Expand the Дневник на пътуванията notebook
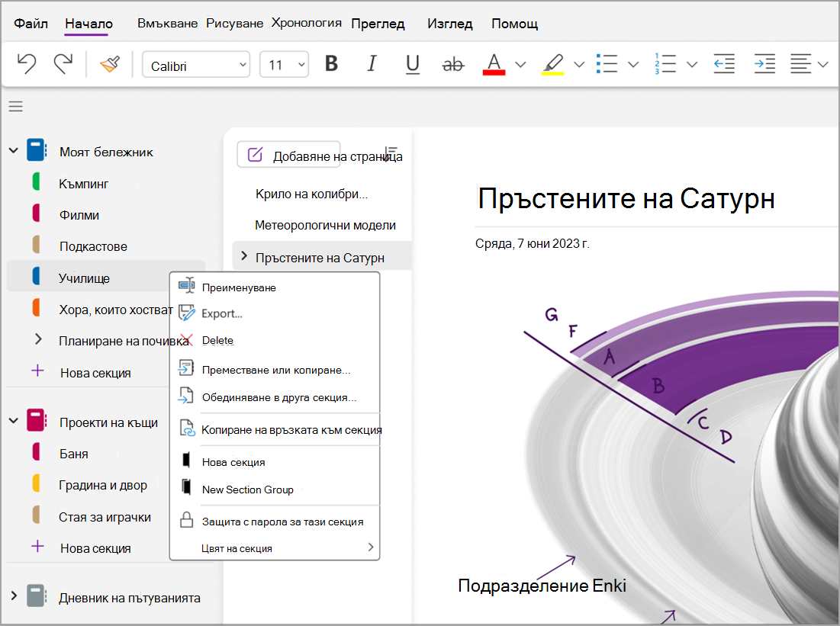The width and height of the screenshot is (840, 626). pos(14,596)
